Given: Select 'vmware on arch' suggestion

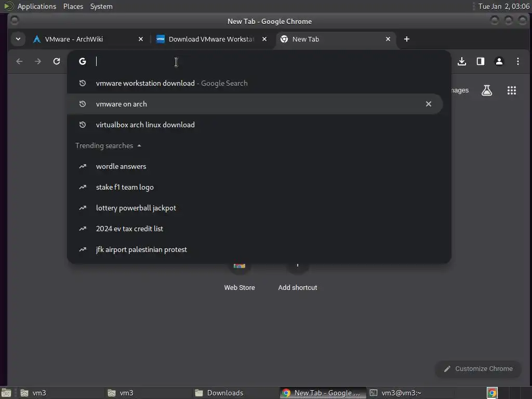Looking at the screenshot, I should [x=255, y=104].
